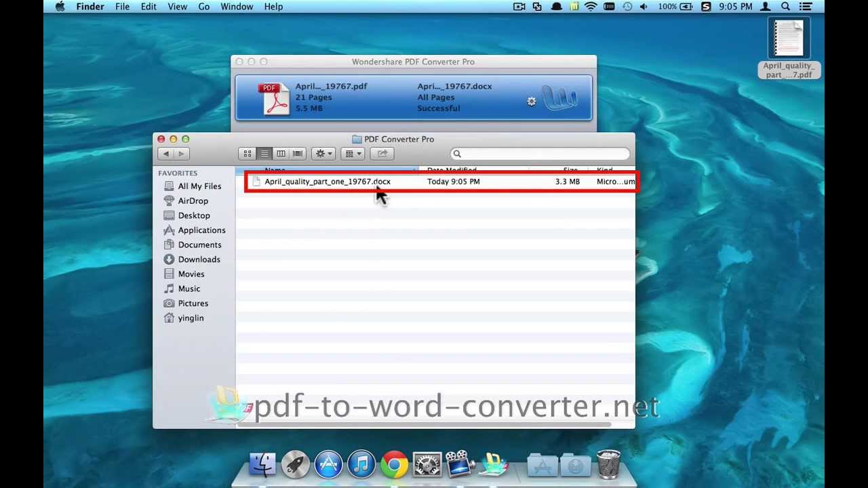
Task: Open the View menu
Action: pyautogui.click(x=177, y=7)
